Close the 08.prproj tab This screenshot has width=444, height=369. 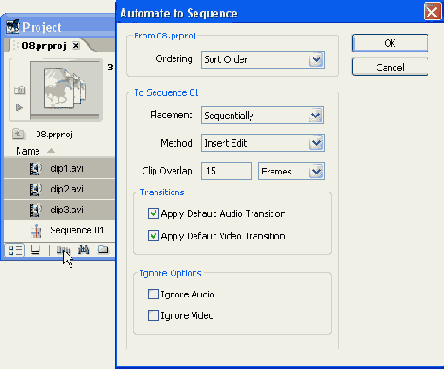coord(76,45)
